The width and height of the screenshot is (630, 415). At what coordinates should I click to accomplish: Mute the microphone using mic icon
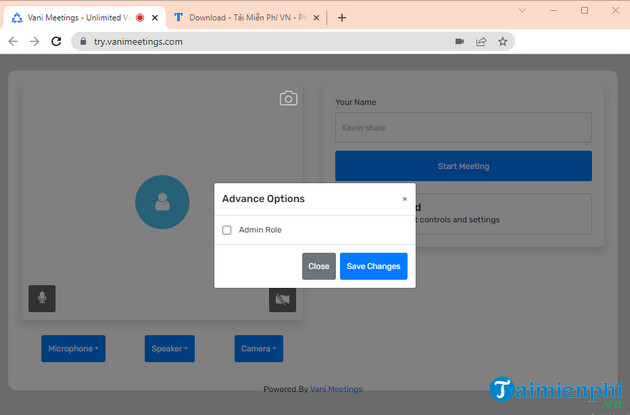click(x=42, y=298)
